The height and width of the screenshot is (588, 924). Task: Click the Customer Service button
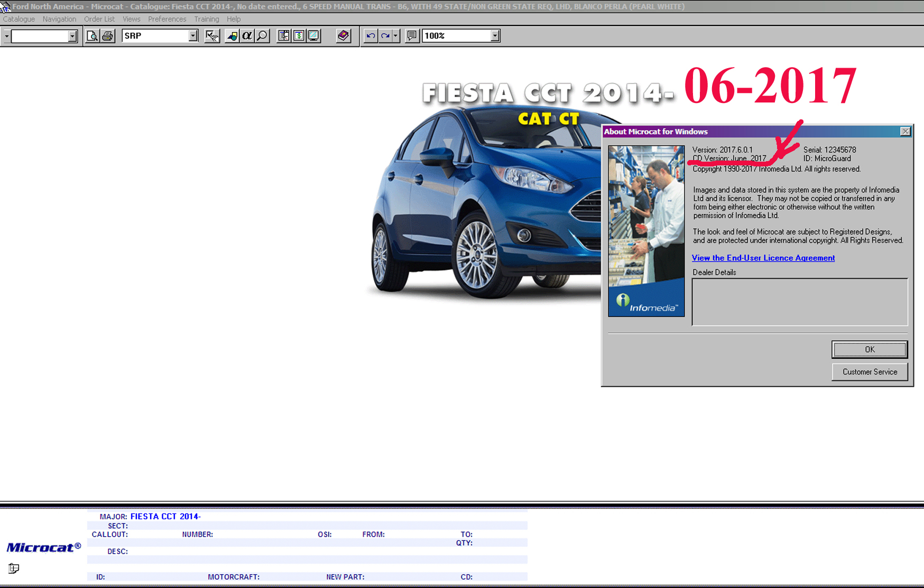[x=870, y=372]
